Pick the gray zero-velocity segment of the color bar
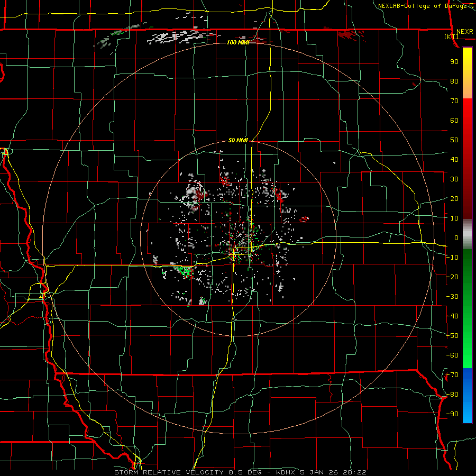The width and height of the screenshot is (476, 476). pyautogui.click(x=467, y=234)
